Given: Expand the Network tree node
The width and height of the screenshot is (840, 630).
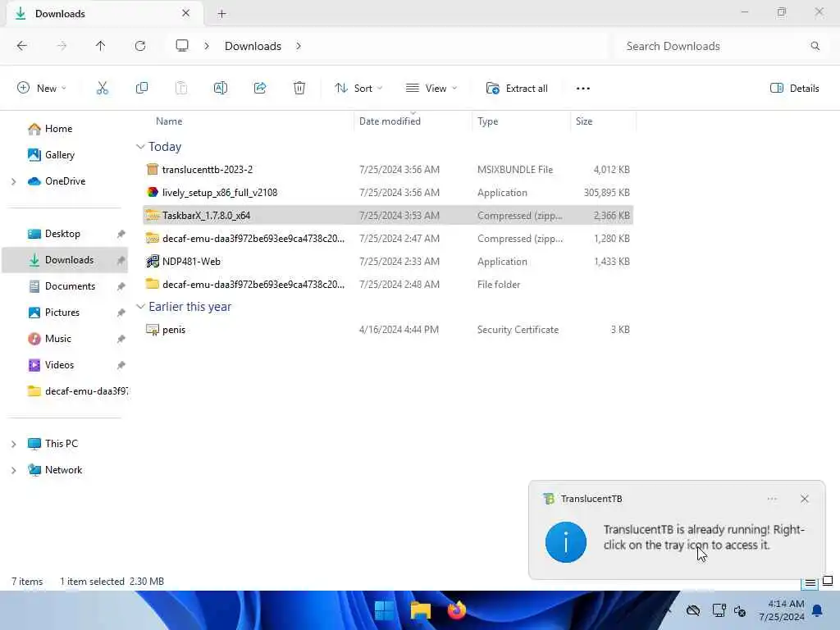Looking at the screenshot, I should (14, 470).
